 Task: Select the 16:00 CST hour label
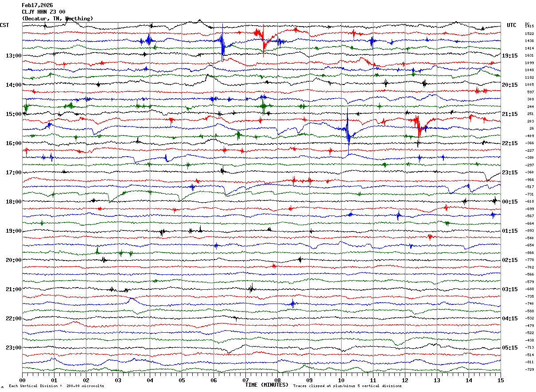click(x=13, y=143)
